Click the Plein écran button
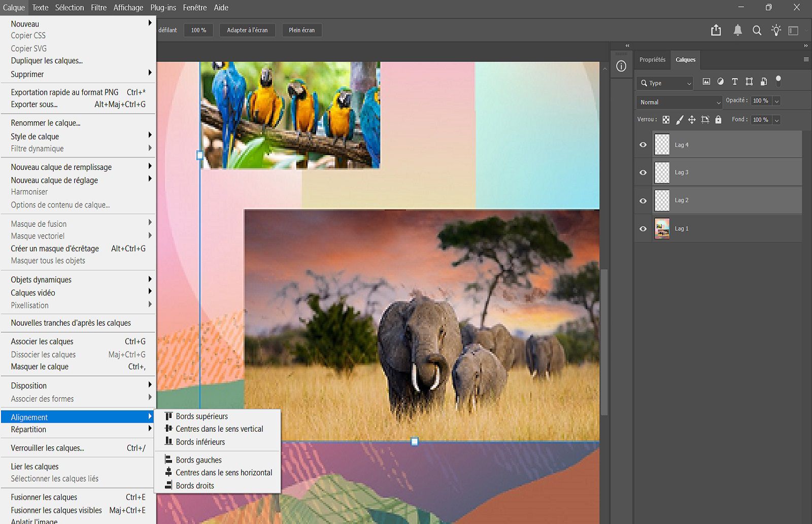The width and height of the screenshot is (812, 524). (x=301, y=30)
